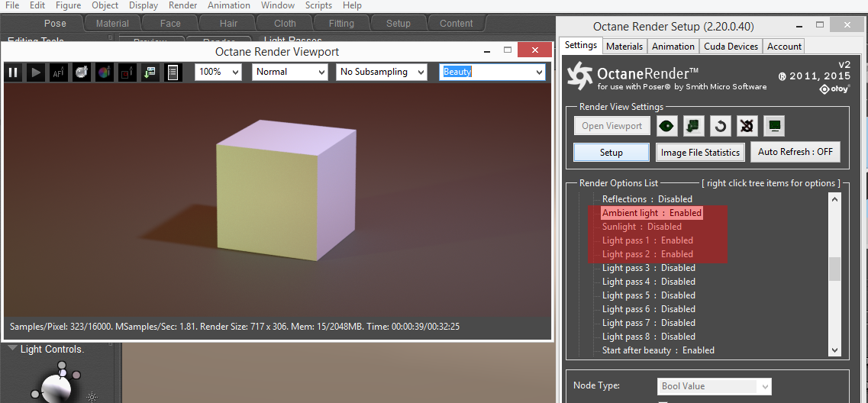The image size is (868, 403).
Task: Open the Display menu
Action: [144, 5]
